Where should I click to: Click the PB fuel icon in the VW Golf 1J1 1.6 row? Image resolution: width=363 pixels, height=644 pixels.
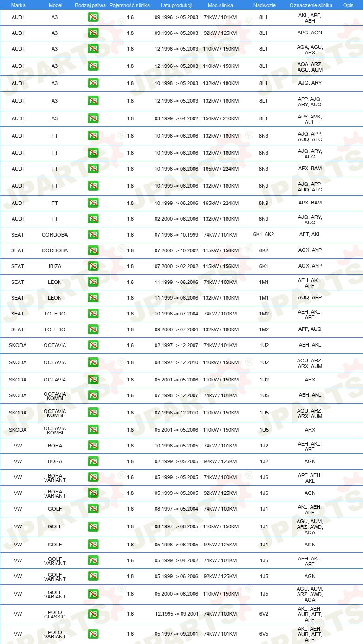93,509
